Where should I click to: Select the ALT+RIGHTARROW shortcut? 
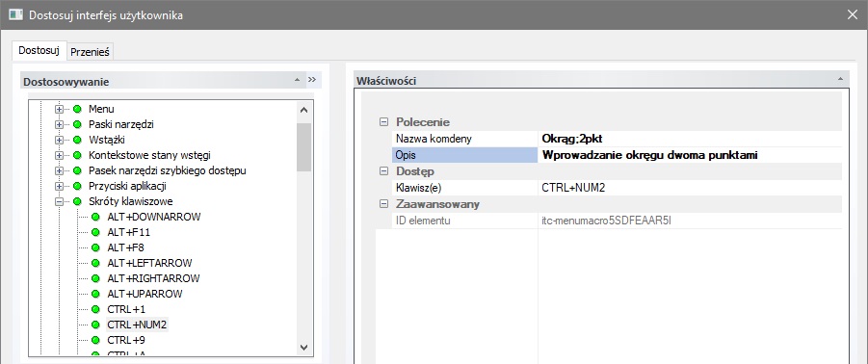153,278
